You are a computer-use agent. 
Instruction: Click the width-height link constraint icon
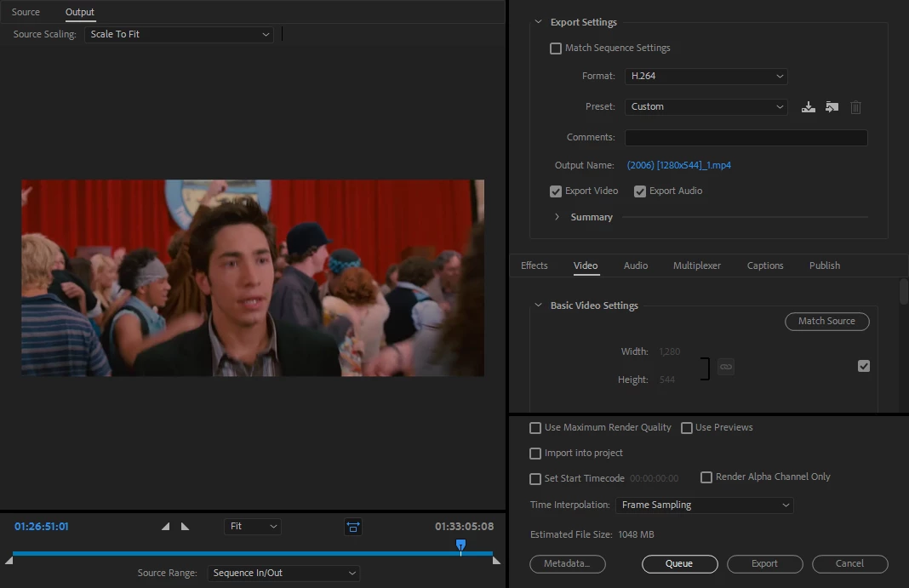coord(726,367)
